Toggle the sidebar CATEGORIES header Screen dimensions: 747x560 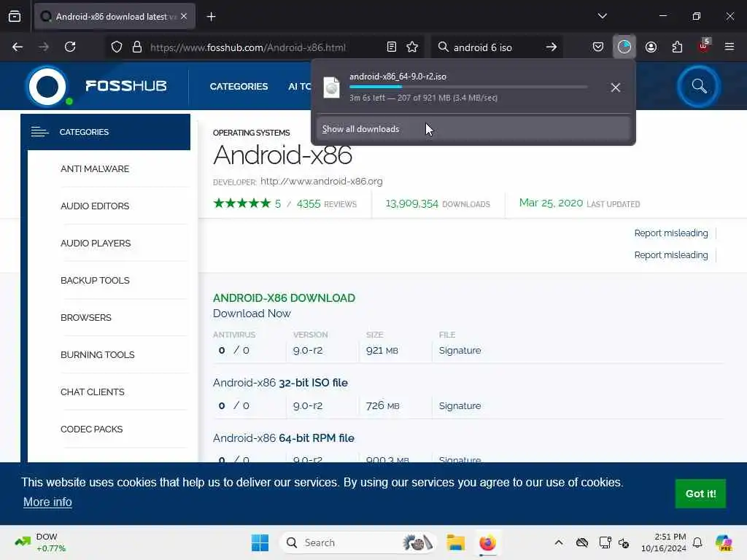105,132
